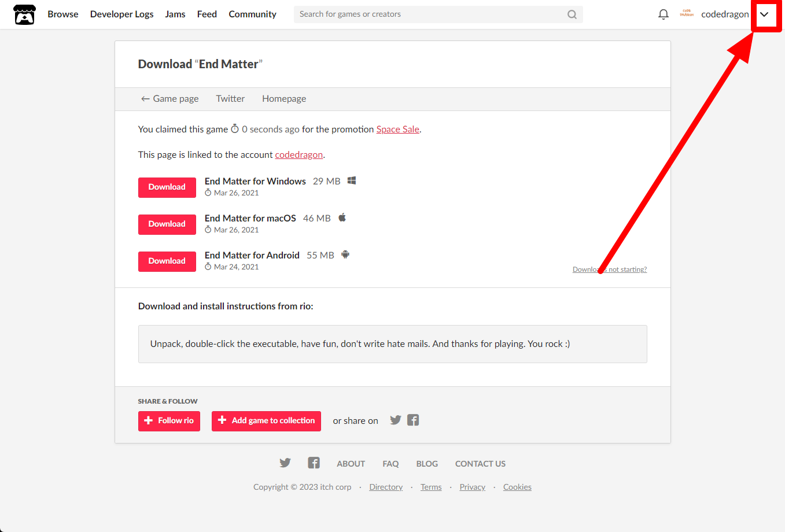Image resolution: width=785 pixels, height=532 pixels.
Task: Open the Twitter tab link
Action: tap(230, 99)
